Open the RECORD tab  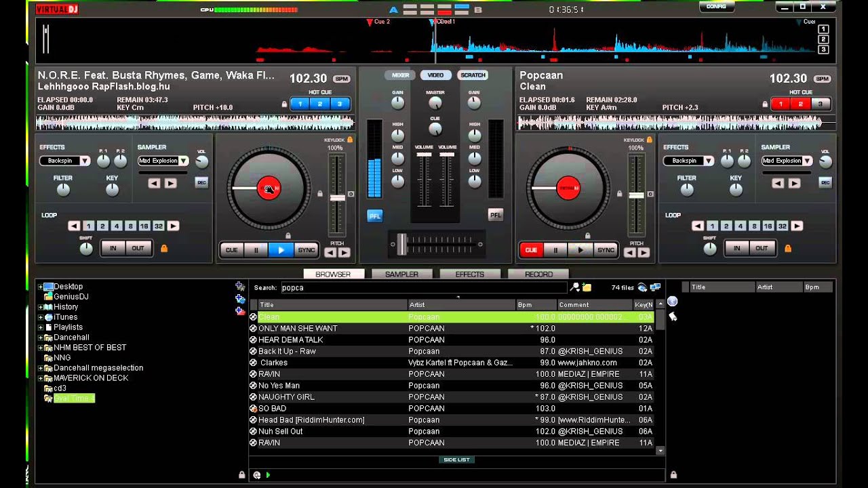point(538,274)
